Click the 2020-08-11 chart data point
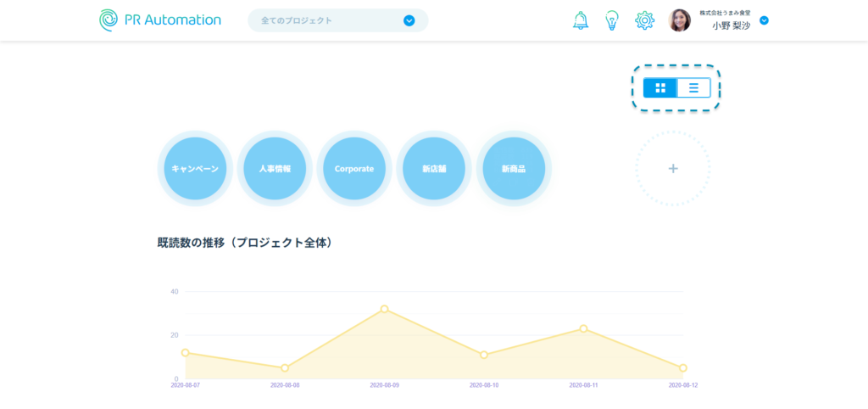 (x=583, y=328)
